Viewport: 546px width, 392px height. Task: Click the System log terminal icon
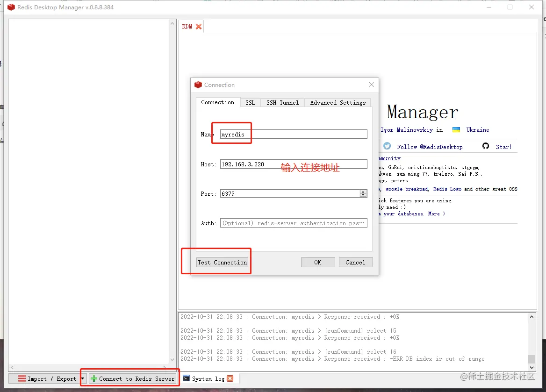[x=187, y=378]
